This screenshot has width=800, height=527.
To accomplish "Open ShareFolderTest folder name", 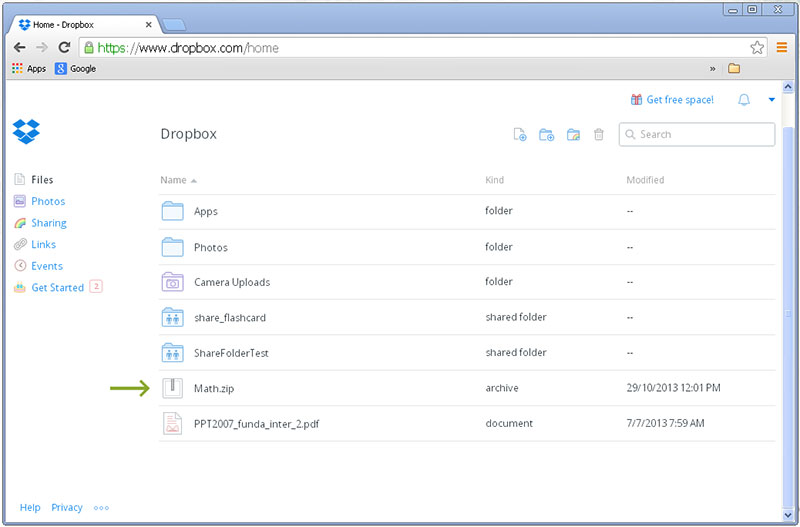I will pyautogui.click(x=231, y=353).
